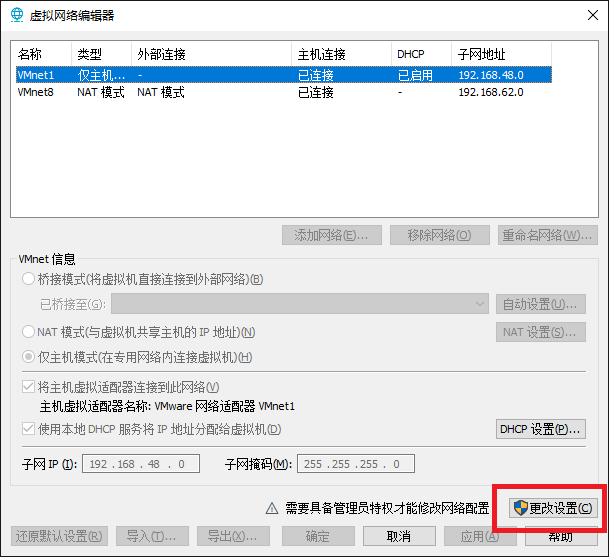609x557 pixels.
Task: Select the NAT 模式 radio button
Action: click(x=28, y=332)
